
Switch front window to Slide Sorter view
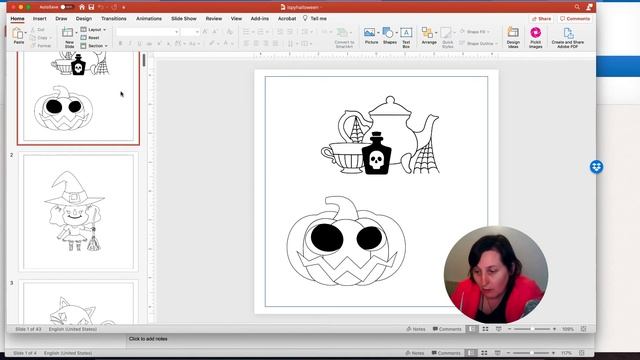[x=485, y=329]
